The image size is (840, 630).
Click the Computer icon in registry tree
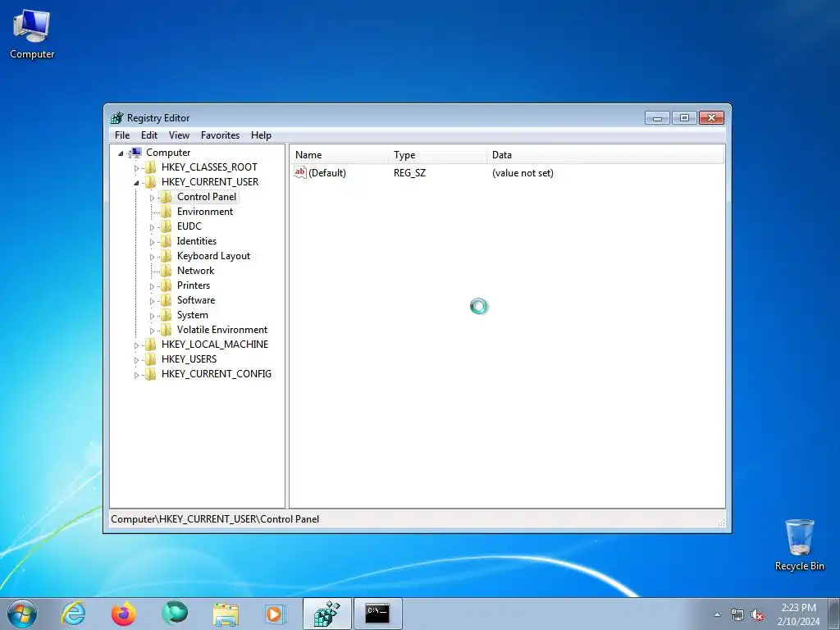pyautogui.click(x=136, y=153)
